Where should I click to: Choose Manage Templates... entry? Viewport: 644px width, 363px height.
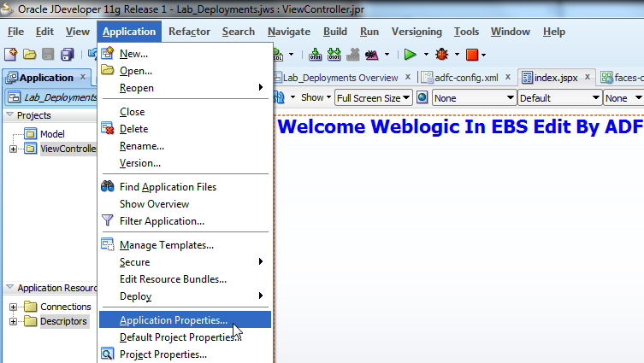(185, 245)
